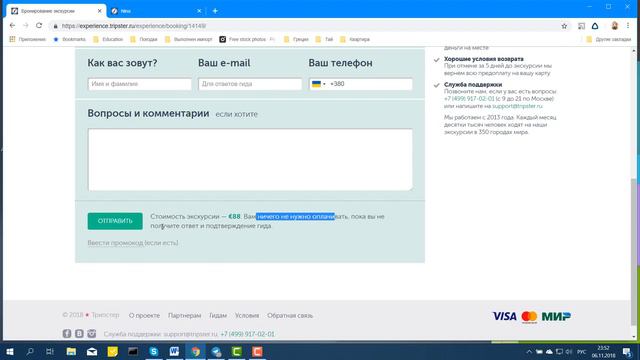This screenshot has width=640, height=360.
Task: Click the sidebar support phone number
Action: click(469, 99)
